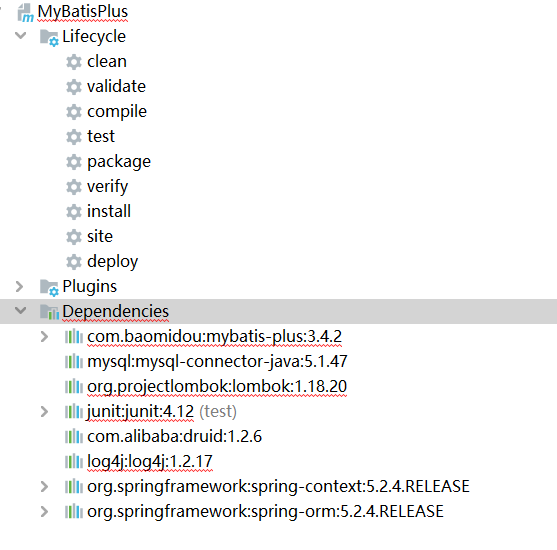557x550 pixels.
Task: Select the install lifecycle phase
Action: click(109, 211)
